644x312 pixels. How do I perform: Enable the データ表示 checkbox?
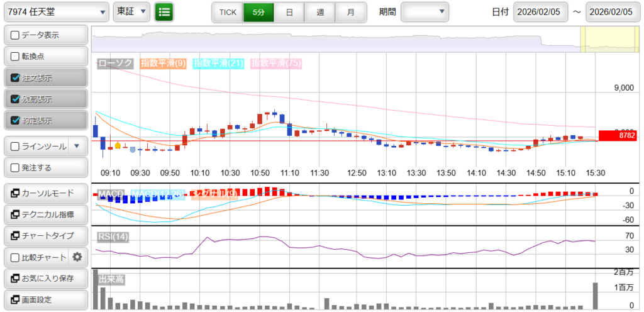[x=16, y=35]
